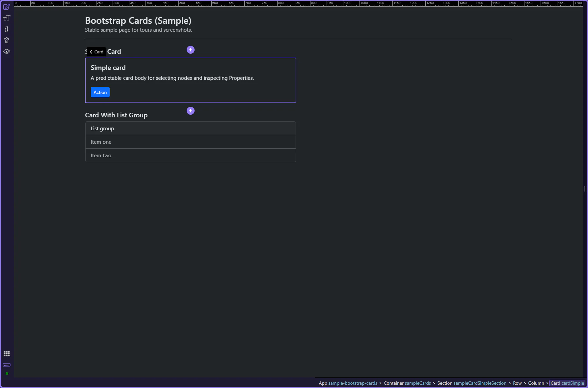Toggle the eye preview icon

coord(7,51)
